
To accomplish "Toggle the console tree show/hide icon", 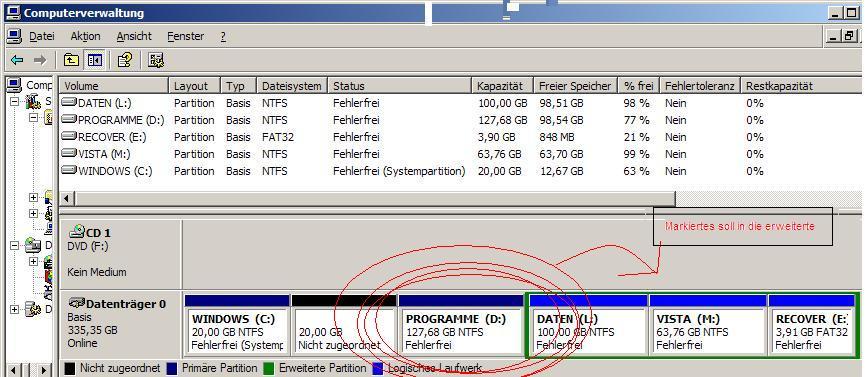I will 95,60.
